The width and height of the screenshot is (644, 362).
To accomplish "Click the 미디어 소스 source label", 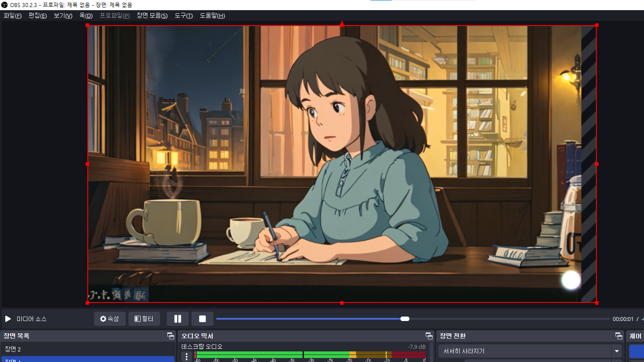I will coord(32,319).
